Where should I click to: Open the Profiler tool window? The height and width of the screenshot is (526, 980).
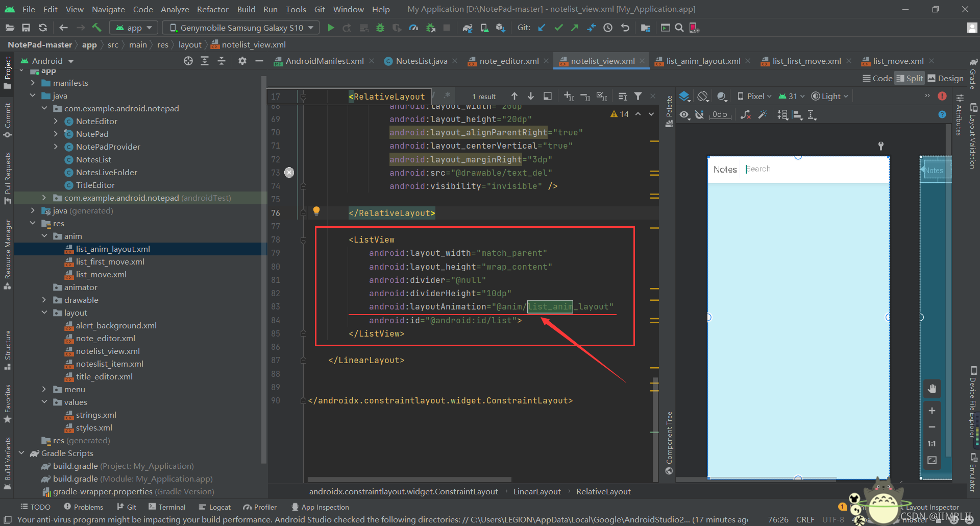coord(260,507)
